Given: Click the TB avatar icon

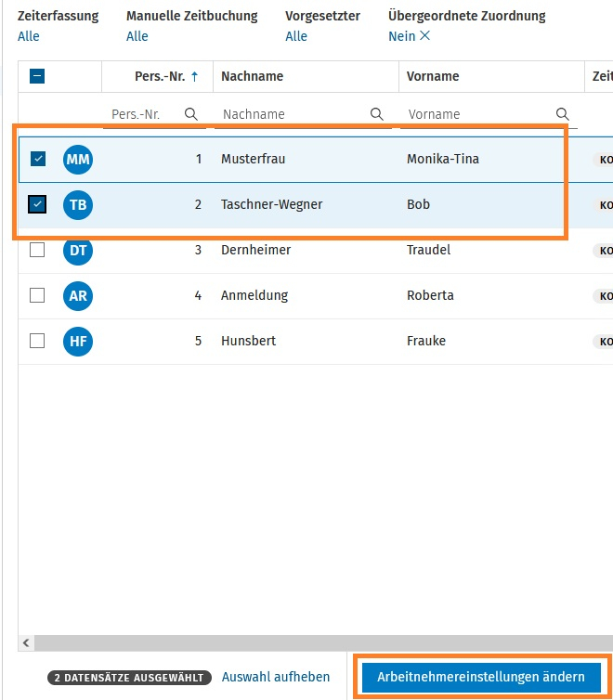Looking at the screenshot, I should [x=78, y=205].
